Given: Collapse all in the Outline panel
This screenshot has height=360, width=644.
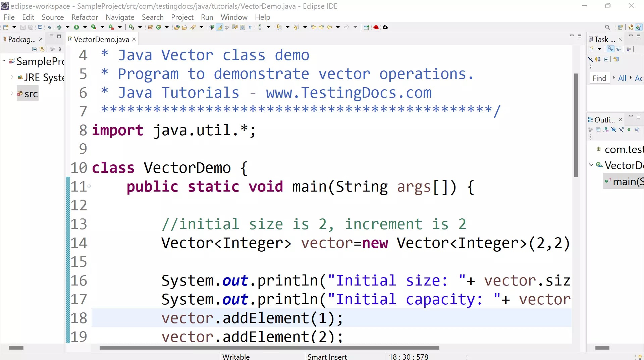Looking at the screenshot, I should (598, 130).
